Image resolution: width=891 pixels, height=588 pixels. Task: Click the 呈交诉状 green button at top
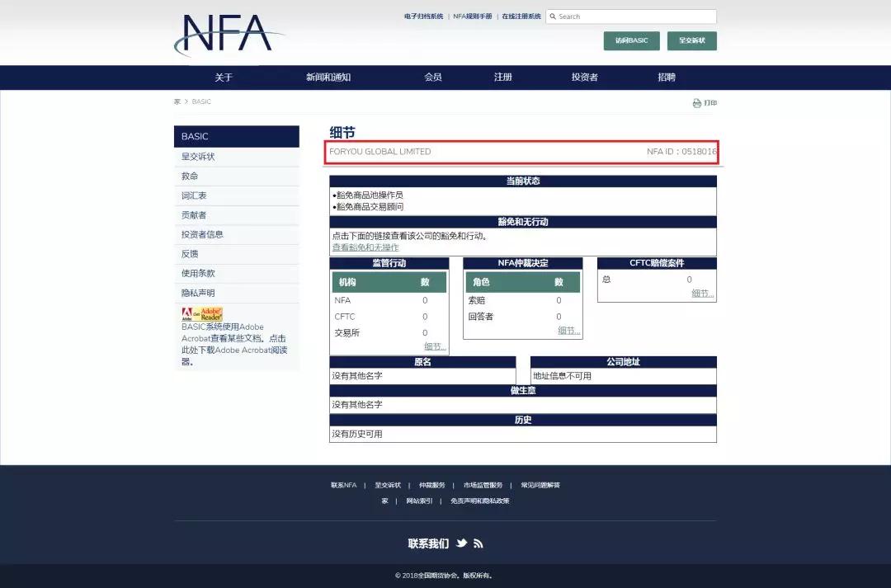[x=692, y=40]
